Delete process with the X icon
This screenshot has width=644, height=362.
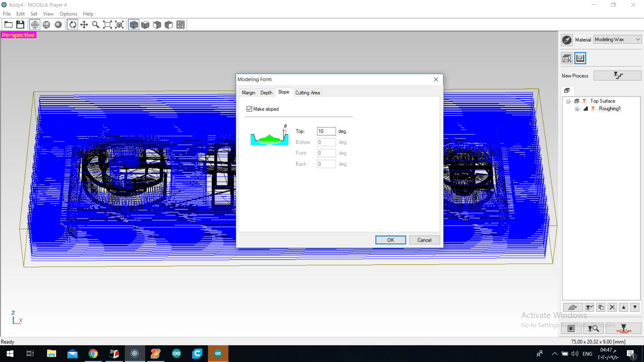coord(612,307)
